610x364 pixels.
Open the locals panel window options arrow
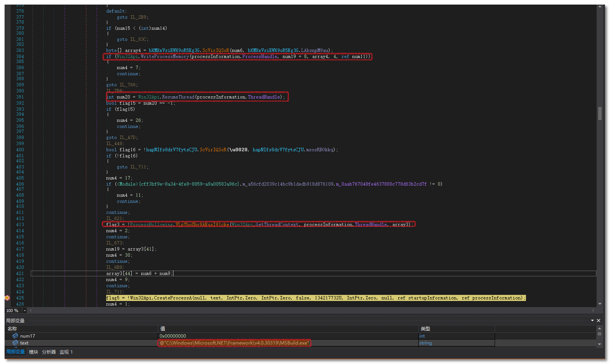coord(592,320)
